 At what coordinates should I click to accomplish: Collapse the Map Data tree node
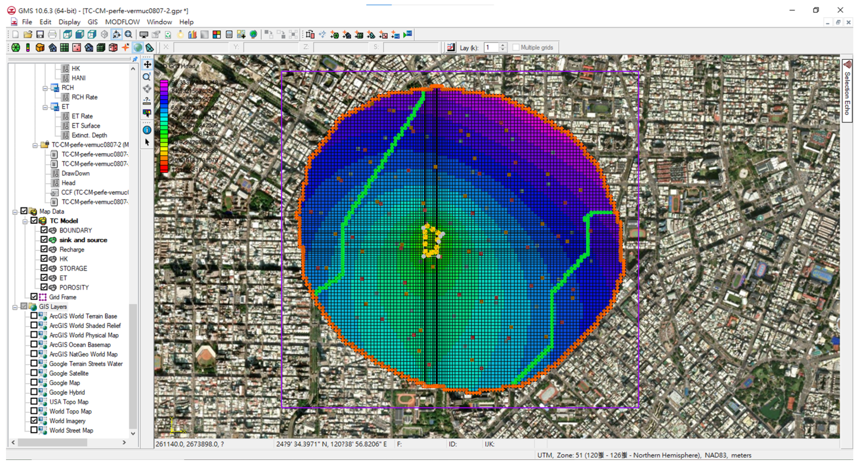15,212
